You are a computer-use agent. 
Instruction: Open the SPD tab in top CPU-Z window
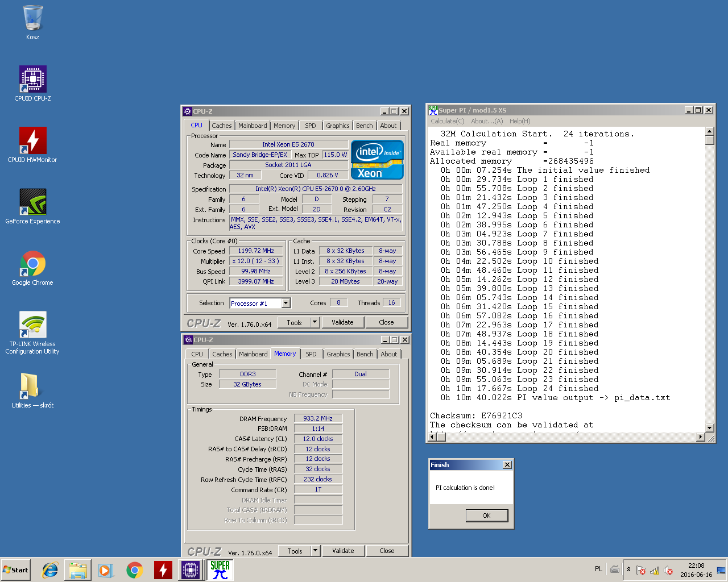pyautogui.click(x=311, y=126)
